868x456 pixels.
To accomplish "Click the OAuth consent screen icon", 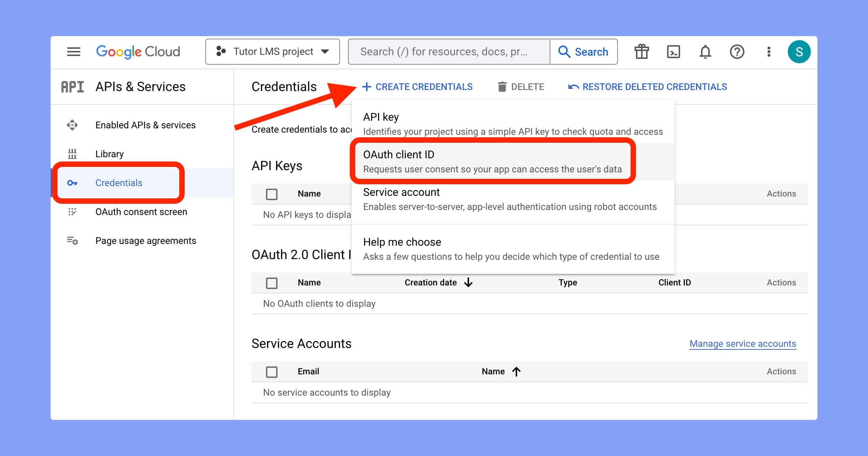I will (72, 212).
